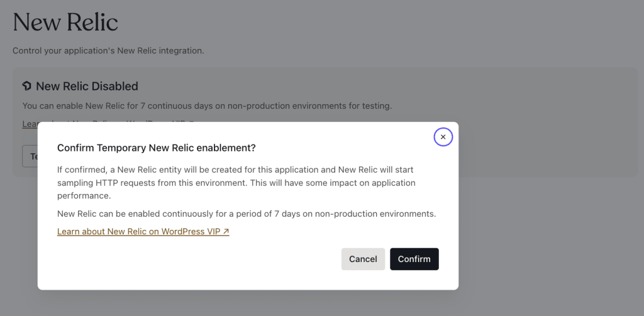Screen dimensions: 644x316
Task: Click the Confirm button
Action: pyautogui.click(x=414, y=259)
